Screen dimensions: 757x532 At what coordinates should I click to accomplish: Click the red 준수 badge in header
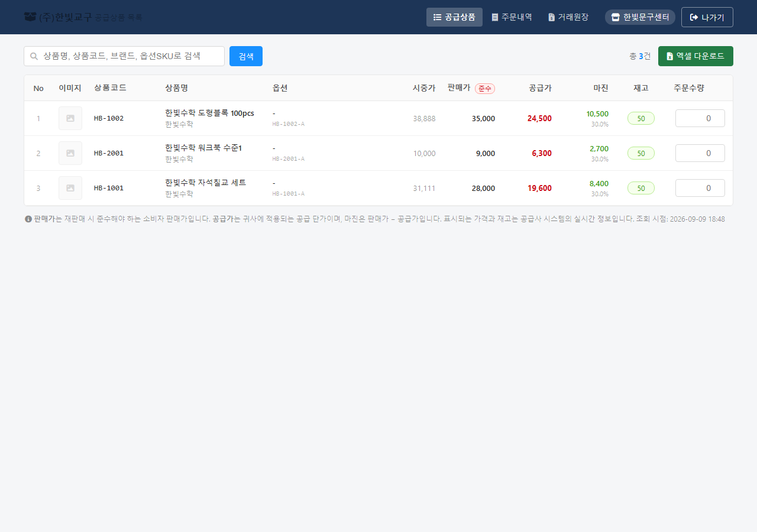click(485, 88)
